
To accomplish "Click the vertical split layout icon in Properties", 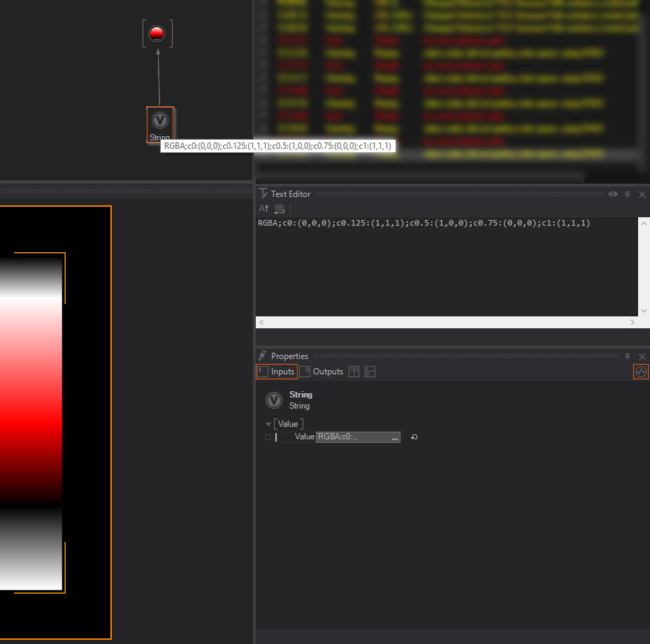I will tap(354, 372).
